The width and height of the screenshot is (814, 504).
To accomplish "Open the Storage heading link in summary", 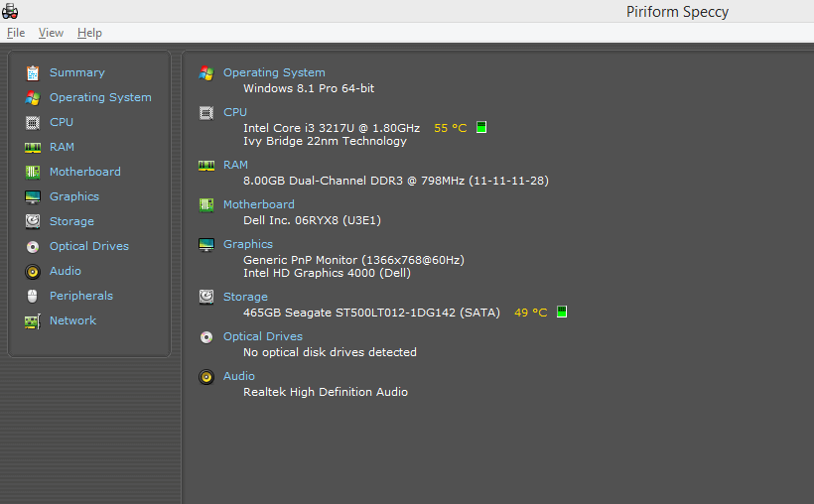I will click(x=245, y=297).
